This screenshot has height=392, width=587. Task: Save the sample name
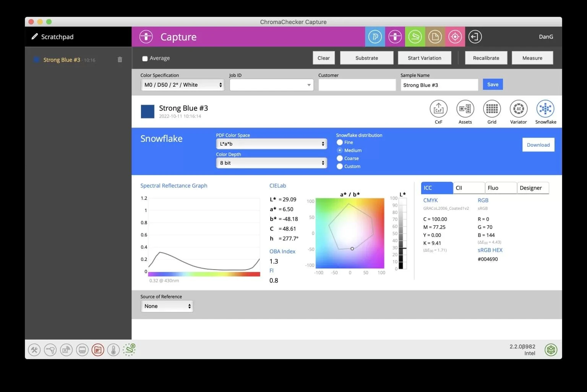pos(493,84)
